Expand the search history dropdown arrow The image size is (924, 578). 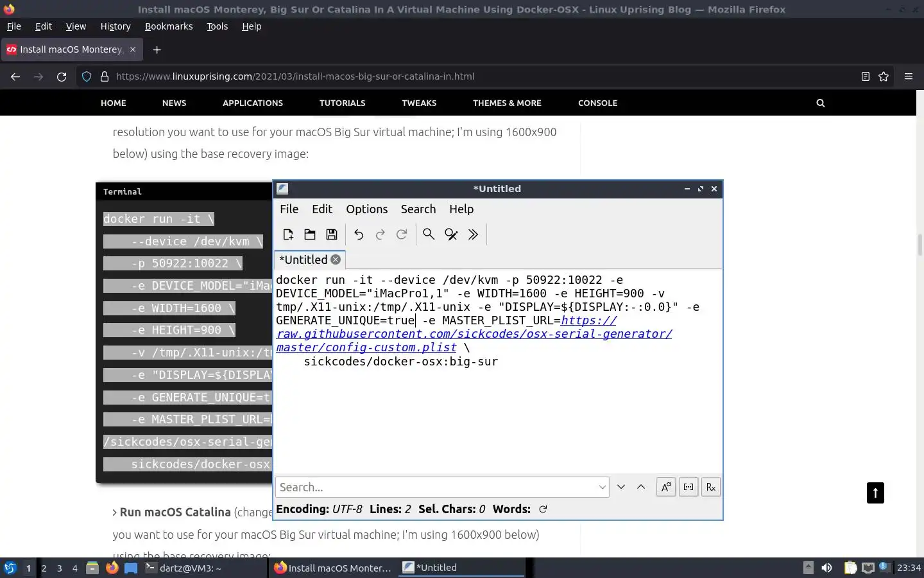[x=603, y=487]
